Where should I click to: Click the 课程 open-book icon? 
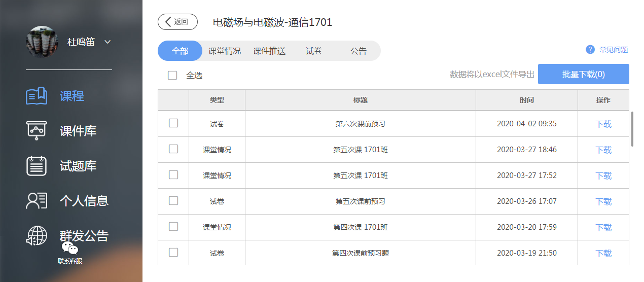click(37, 96)
